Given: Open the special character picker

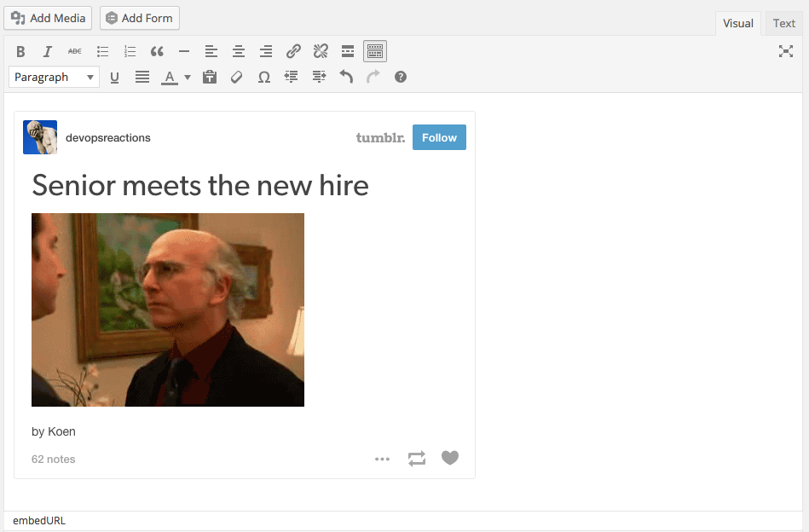Looking at the screenshot, I should pyautogui.click(x=264, y=78).
